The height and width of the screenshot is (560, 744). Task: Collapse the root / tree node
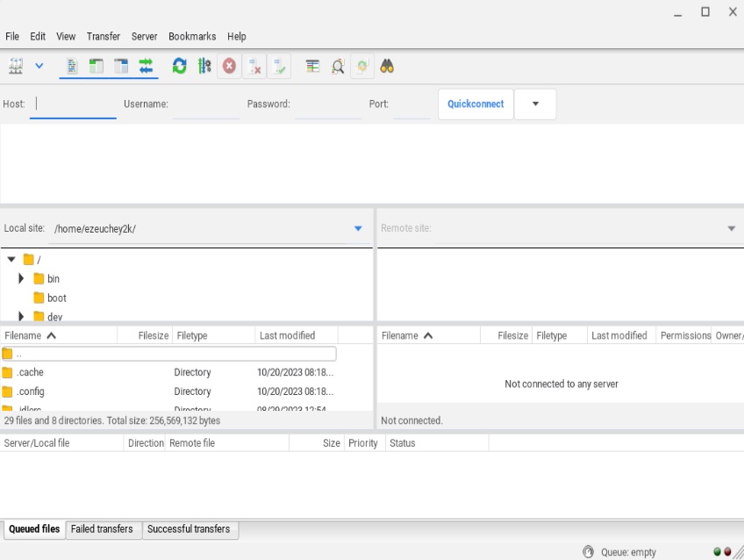coord(11,259)
